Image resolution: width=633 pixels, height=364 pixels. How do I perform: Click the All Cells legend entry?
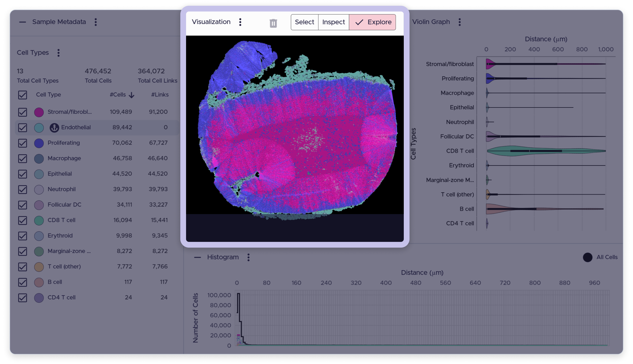pyautogui.click(x=600, y=257)
